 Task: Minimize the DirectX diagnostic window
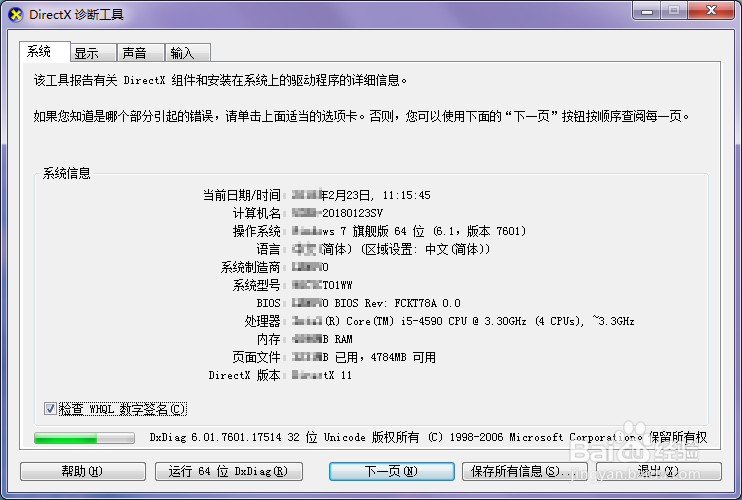[647, 10]
